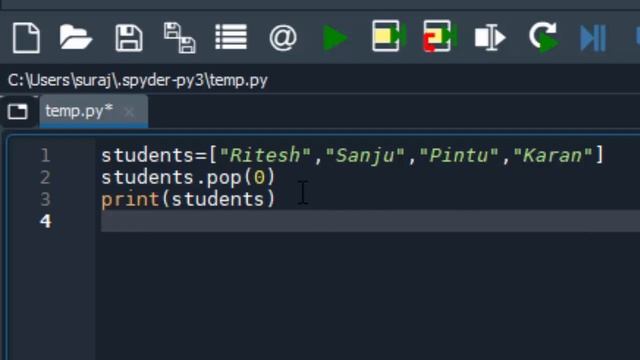The image size is (640, 360).
Task: Run selection or current line icon
Action: point(490,38)
